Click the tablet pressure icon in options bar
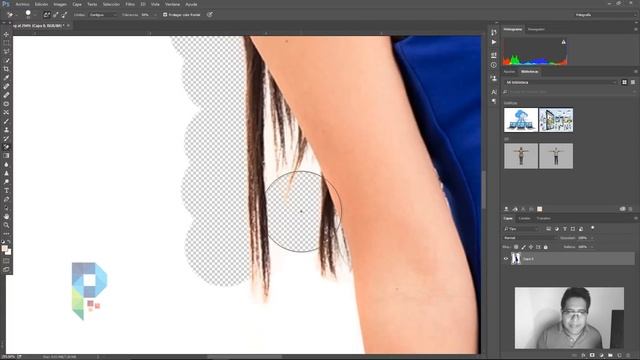 coord(210,15)
